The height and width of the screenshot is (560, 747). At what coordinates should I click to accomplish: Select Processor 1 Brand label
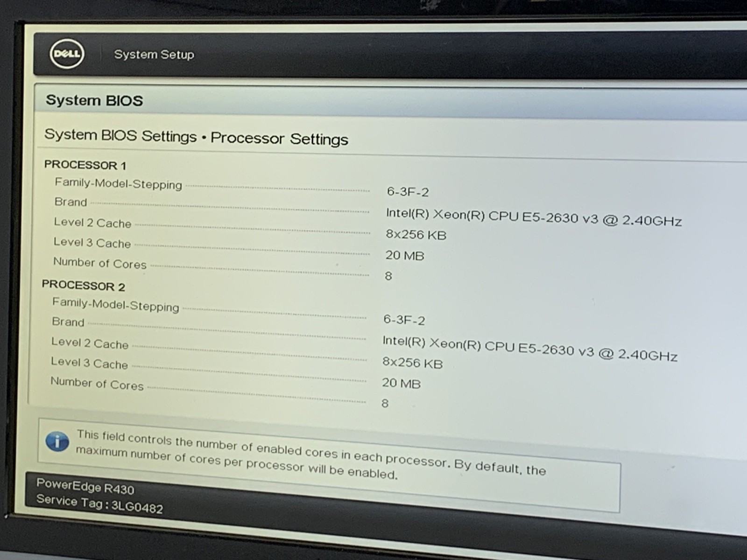click(x=70, y=202)
